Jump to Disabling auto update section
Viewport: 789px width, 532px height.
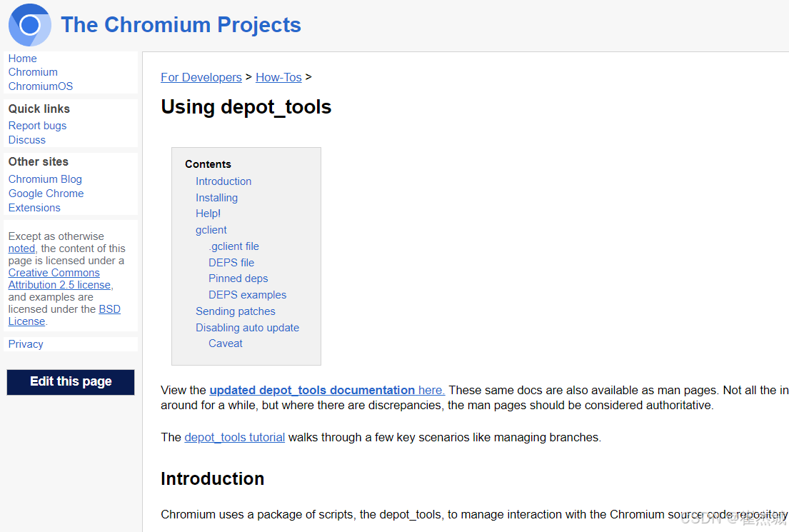(247, 328)
